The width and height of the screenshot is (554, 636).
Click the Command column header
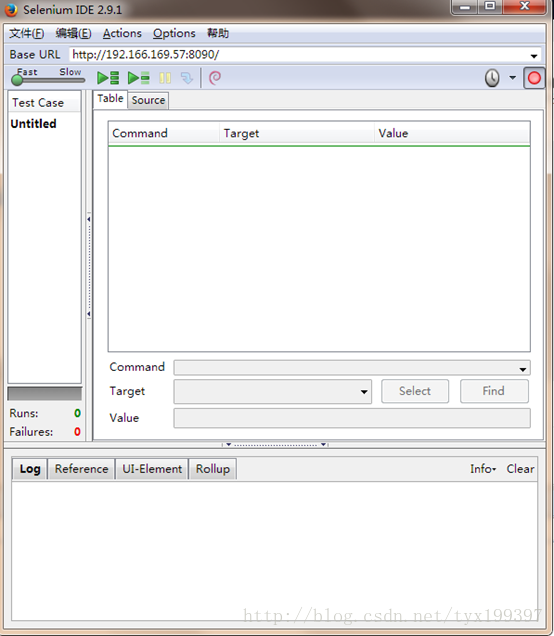point(164,133)
